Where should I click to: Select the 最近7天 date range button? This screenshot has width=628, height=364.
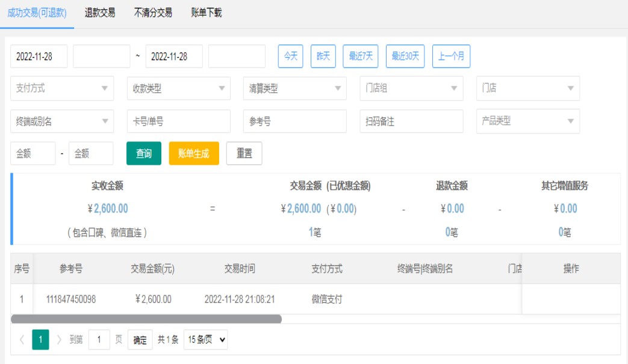[361, 57]
